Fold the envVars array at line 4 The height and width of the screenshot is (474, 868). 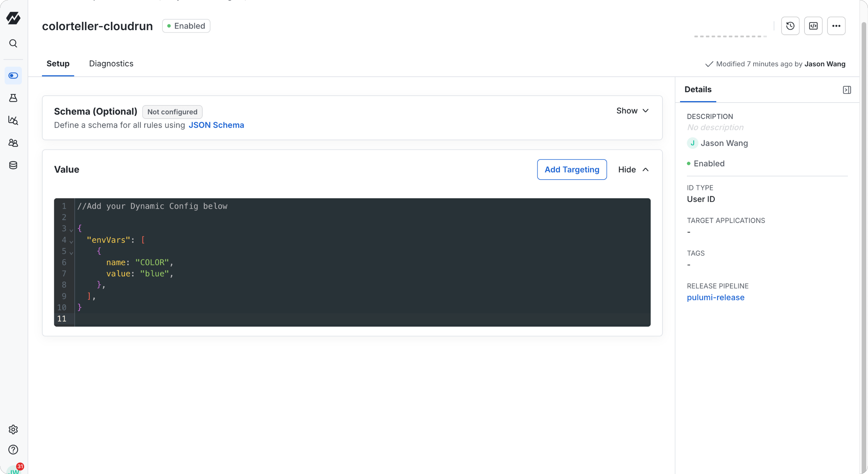click(x=71, y=241)
